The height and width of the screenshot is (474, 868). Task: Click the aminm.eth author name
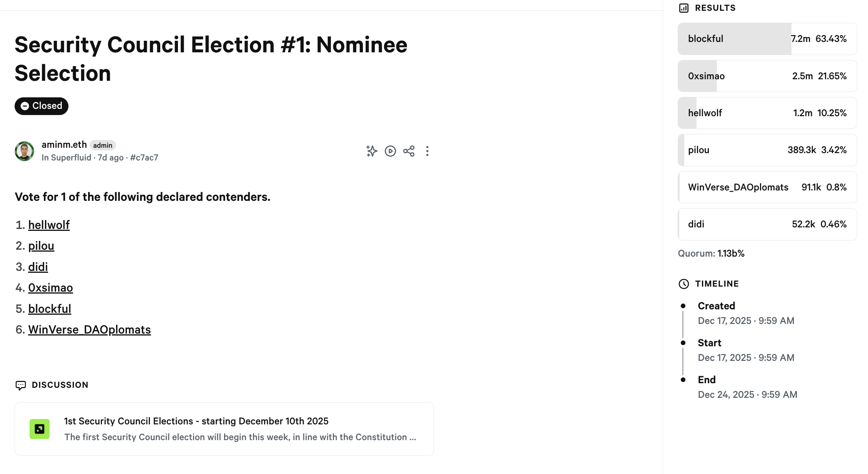coord(64,145)
